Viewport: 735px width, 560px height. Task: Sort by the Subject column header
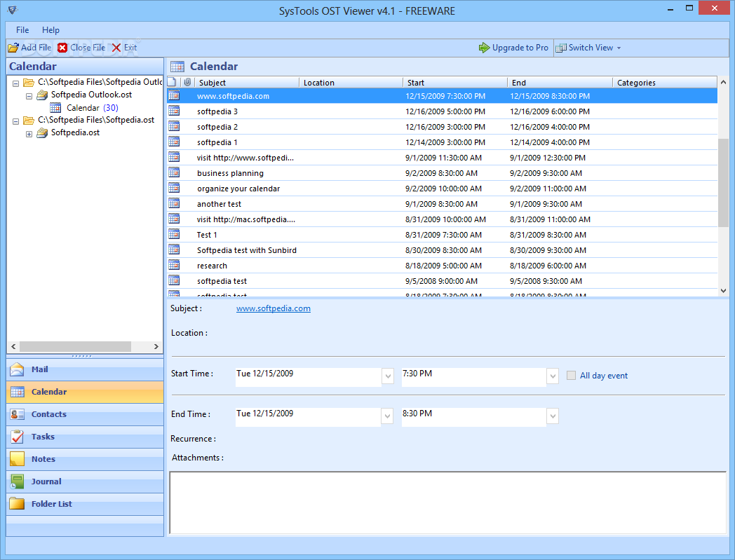[247, 83]
